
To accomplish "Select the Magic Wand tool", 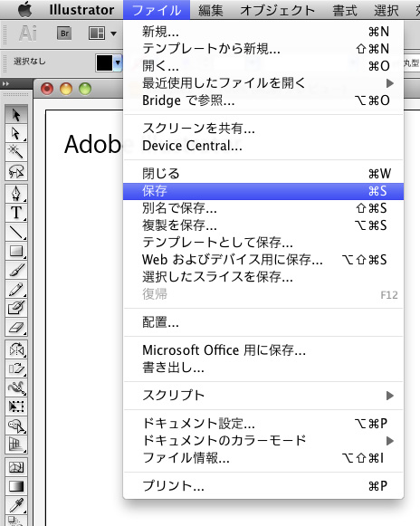I will [16, 152].
